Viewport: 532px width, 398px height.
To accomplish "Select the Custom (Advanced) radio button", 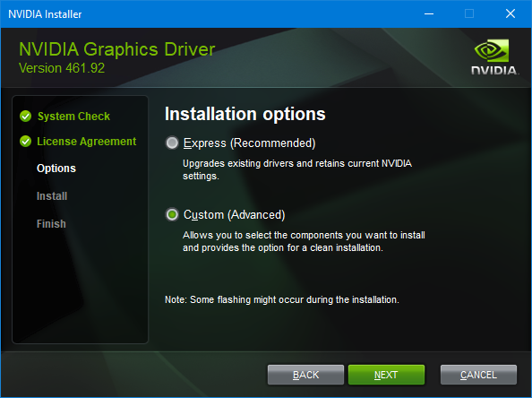I will (172, 214).
